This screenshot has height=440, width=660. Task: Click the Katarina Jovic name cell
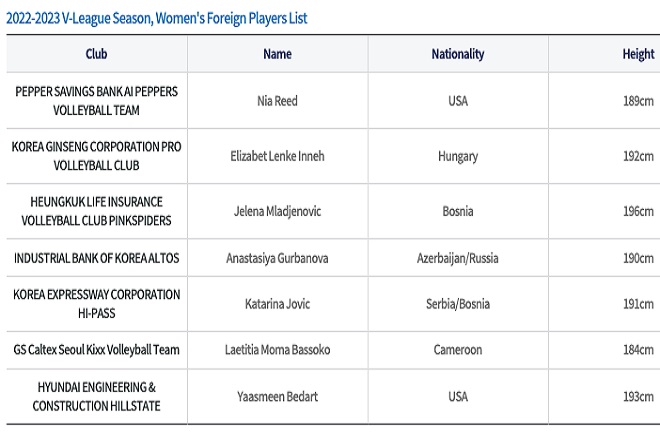point(277,304)
